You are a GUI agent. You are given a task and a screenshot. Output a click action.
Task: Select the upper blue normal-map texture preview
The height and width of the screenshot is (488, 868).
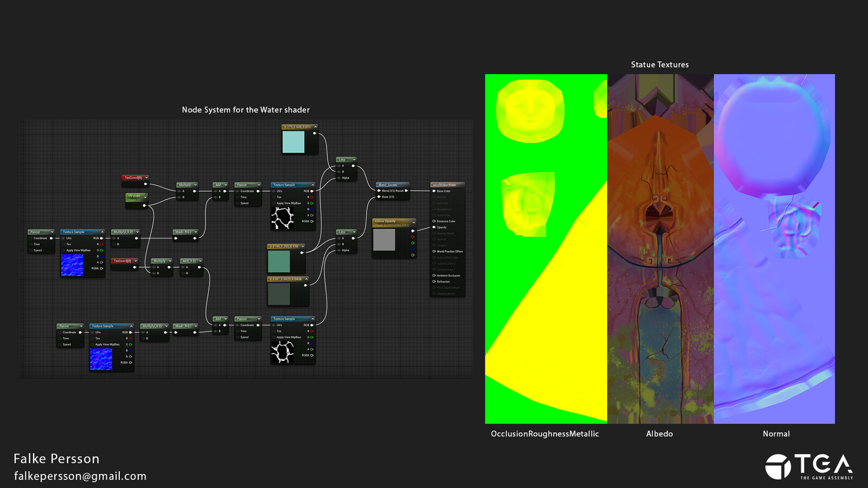point(72,265)
